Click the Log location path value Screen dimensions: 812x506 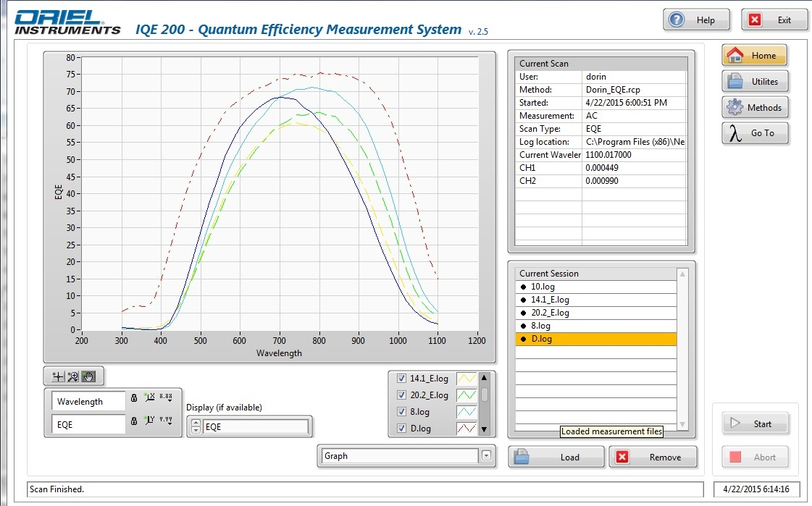(x=635, y=142)
